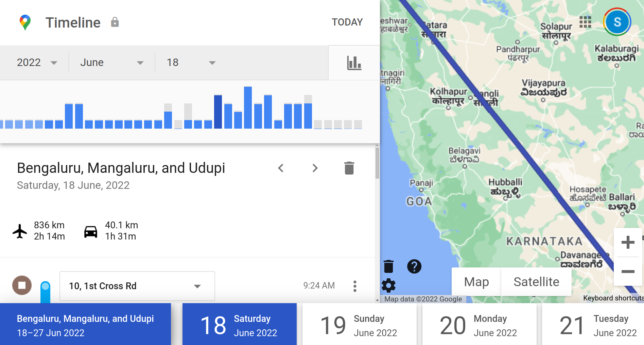Open the help question mark icon on map

click(x=414, y=266)
